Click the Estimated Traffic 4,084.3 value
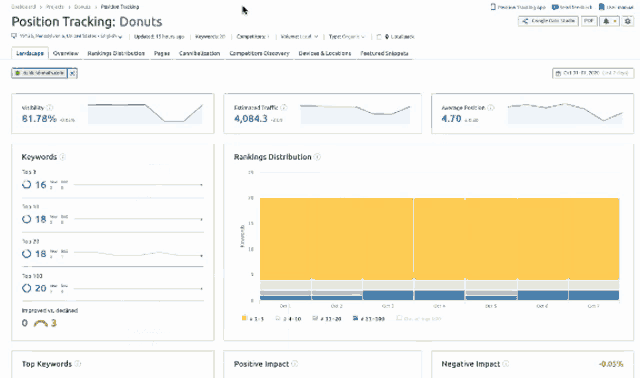Screen dimensions: 640x378 (251, 119)
